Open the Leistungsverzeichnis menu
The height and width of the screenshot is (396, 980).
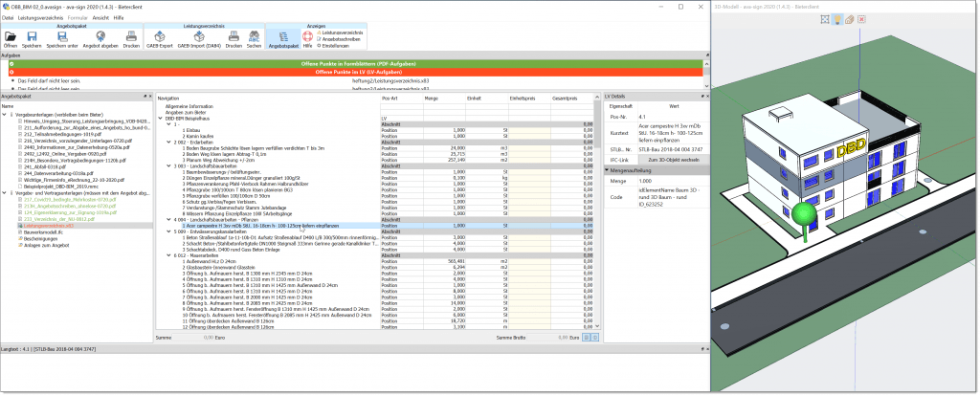click(x=41, y=18)
